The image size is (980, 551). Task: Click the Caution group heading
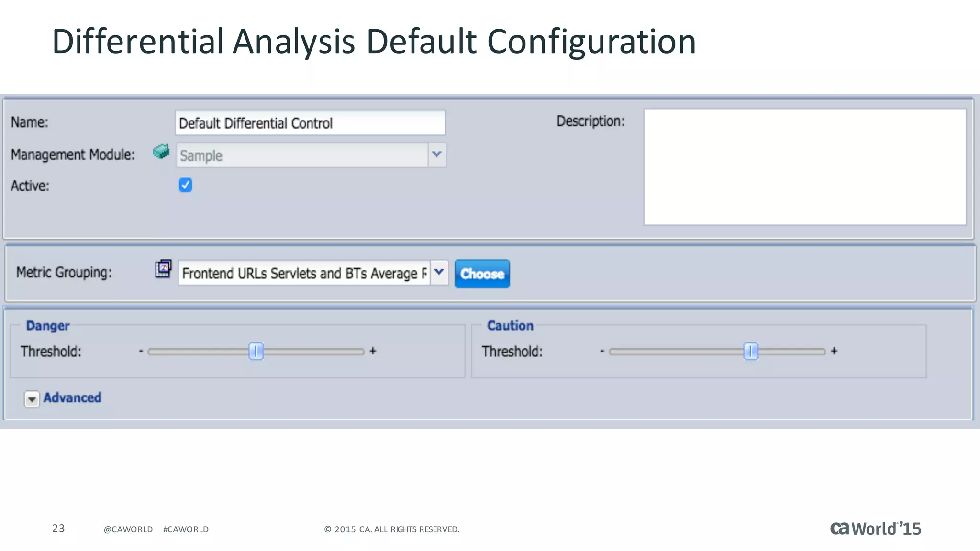[510, 326]
